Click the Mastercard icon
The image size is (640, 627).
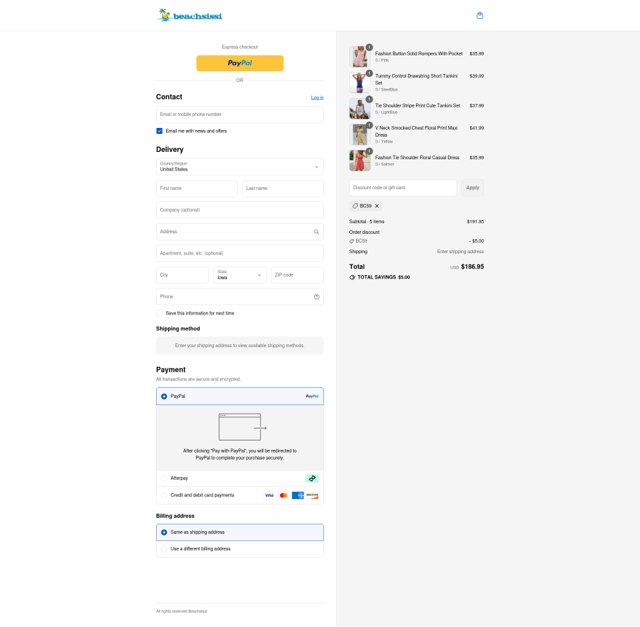[283, 495]
